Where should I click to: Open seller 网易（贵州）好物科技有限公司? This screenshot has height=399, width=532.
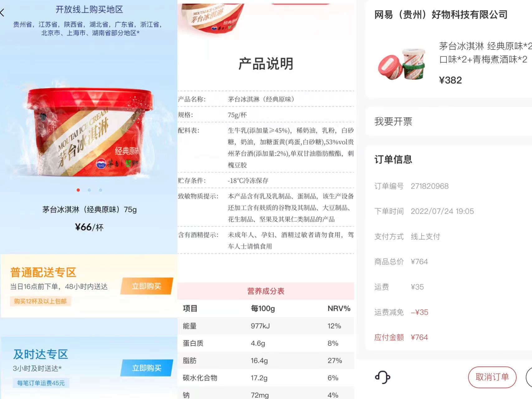[441, 15]
